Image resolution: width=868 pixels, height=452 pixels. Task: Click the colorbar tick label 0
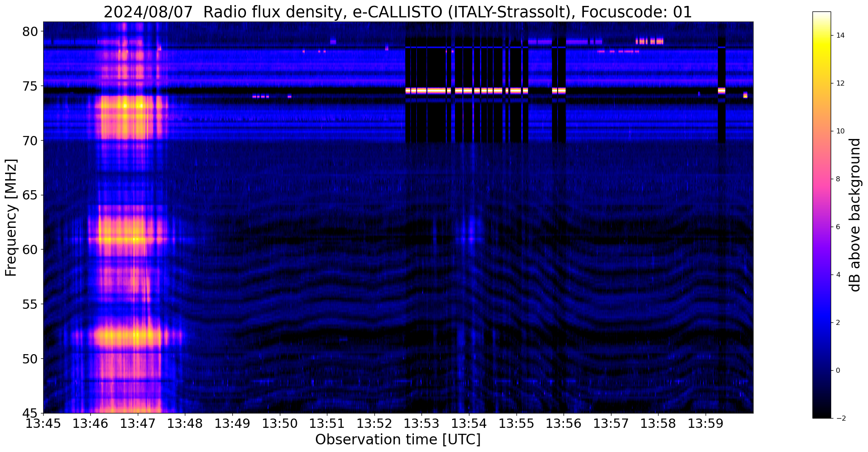(x=838, y=371)
